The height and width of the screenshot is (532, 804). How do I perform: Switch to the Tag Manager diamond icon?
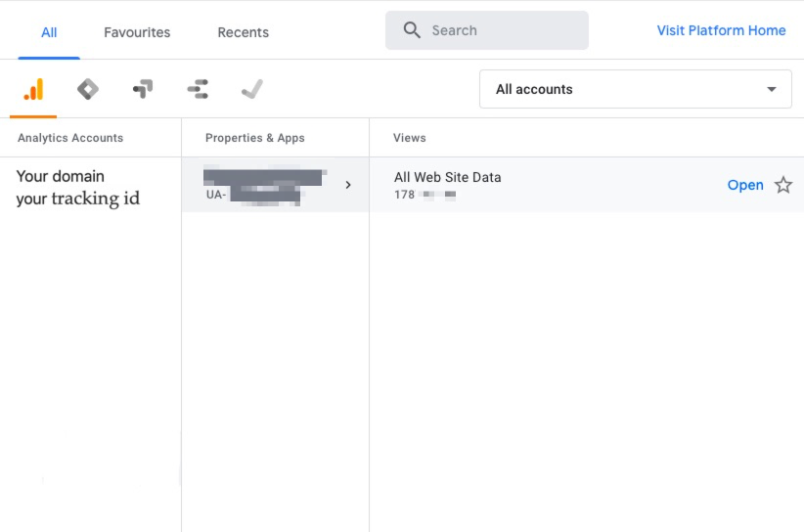coord(88,90)
